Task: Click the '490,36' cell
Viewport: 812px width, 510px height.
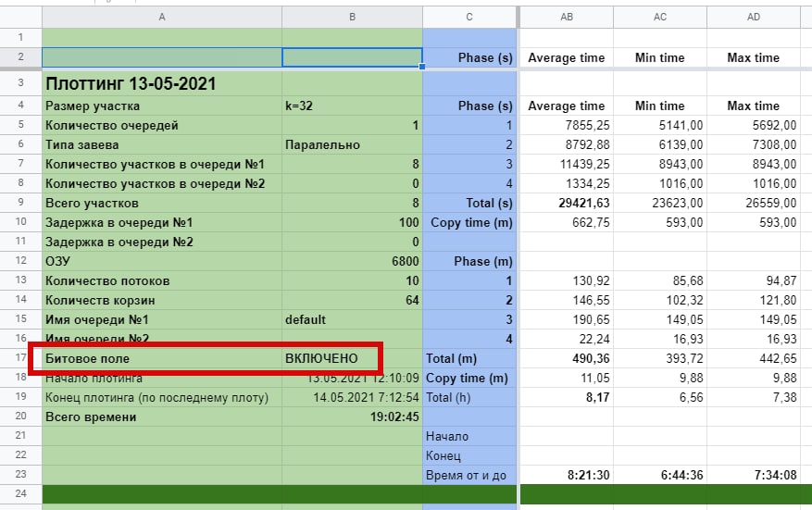Action: (567, 358)
